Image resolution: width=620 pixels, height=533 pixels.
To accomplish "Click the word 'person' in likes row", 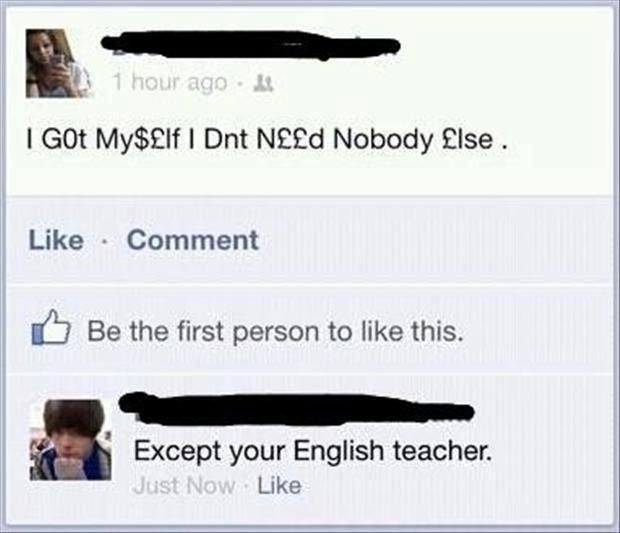I will click(275, 332).
